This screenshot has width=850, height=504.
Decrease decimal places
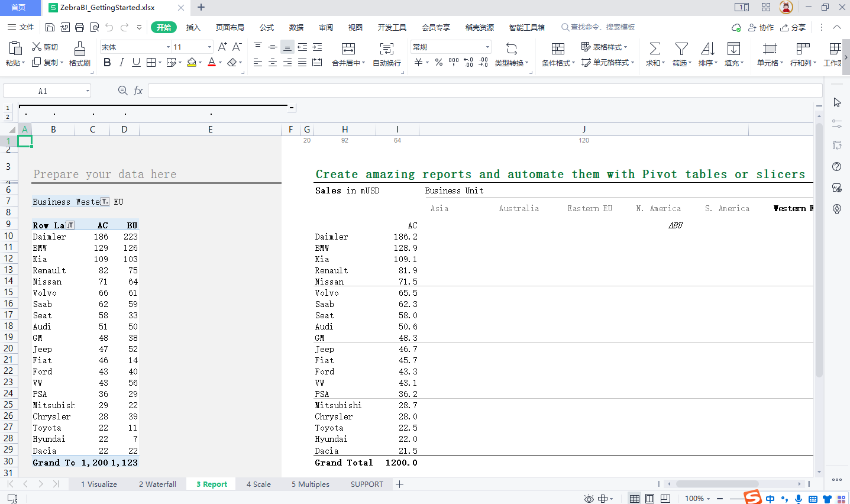(483, 62)
